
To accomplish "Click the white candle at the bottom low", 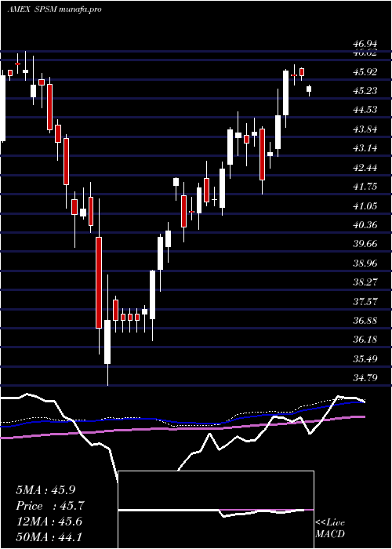I will [x=107, y=342].
